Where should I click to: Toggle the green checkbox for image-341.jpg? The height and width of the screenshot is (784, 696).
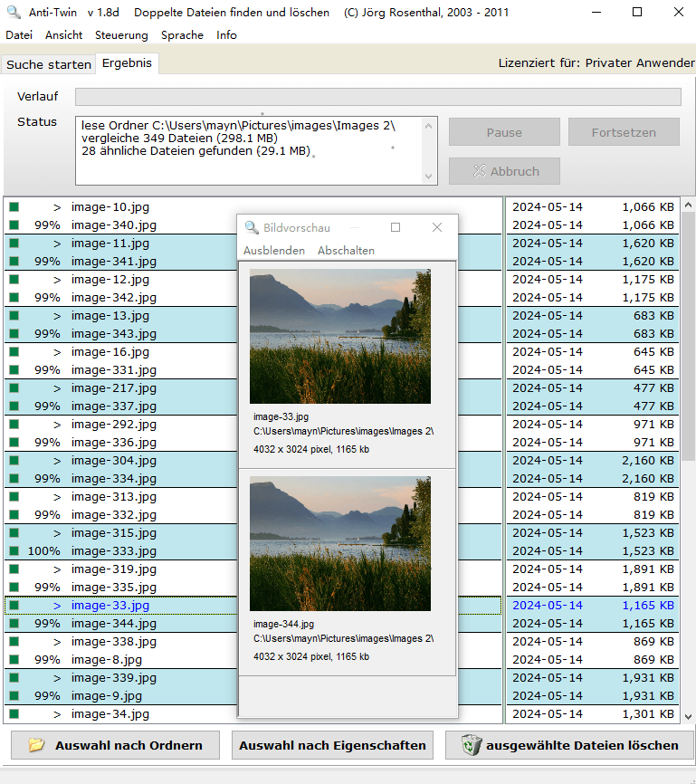(x=14, y=262)
